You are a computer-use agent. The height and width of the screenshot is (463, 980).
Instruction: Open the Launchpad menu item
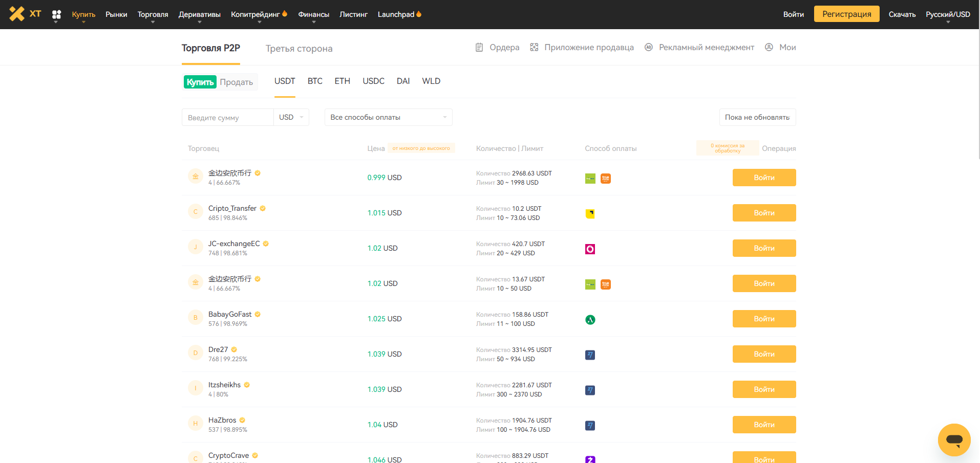pyautogui.click(x=399, y=14)
